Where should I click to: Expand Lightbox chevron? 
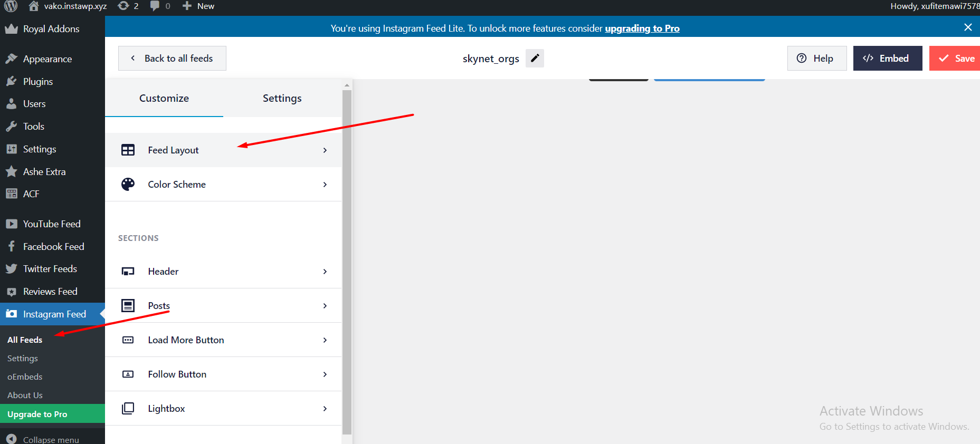pos(325,408)
